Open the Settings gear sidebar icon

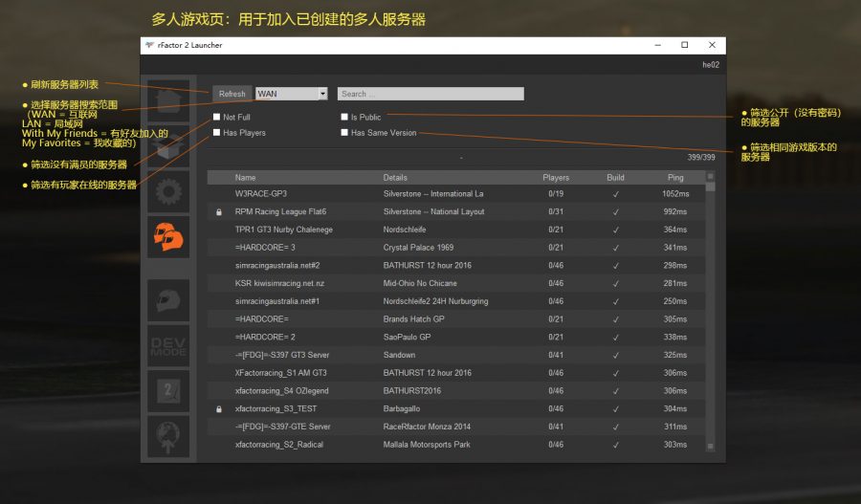pyautogui.click(x=168, y=191)
